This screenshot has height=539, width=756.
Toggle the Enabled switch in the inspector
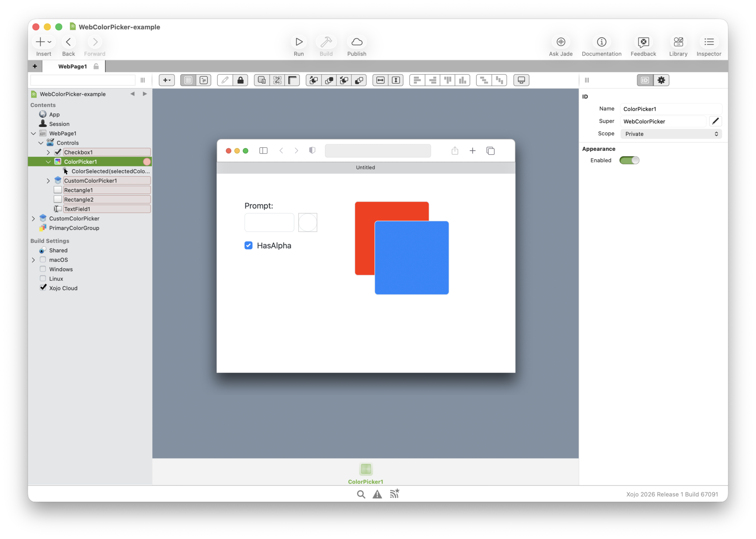pos(629,160)
